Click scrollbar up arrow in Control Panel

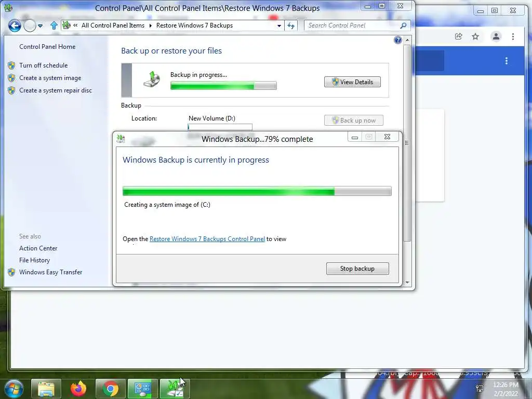[407, 40]
